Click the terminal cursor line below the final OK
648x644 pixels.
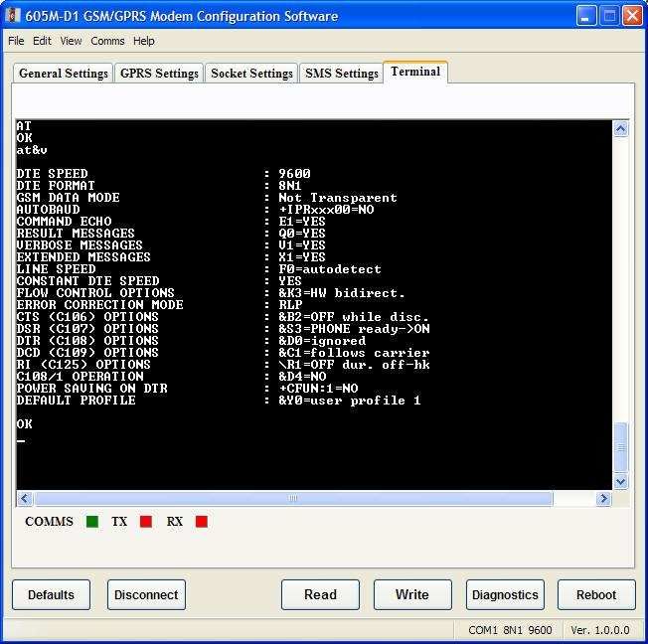pyautogui.click(x=21, y=441)
